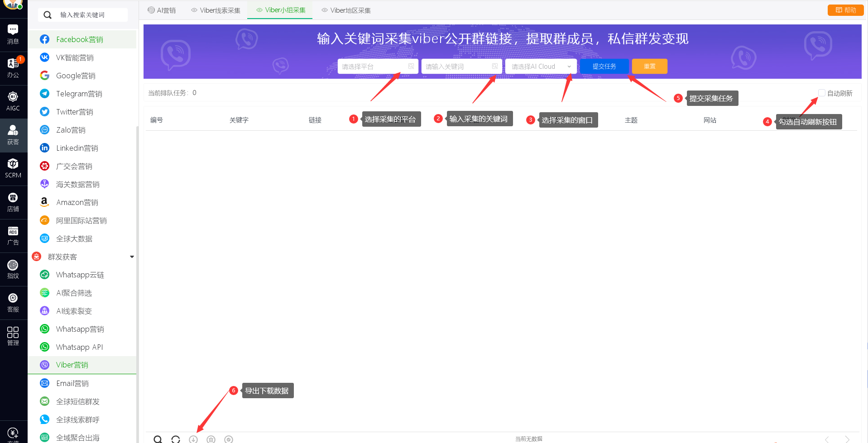868x443 pixels.
Task: Open 全球大数据 in the menu
Action: pyautogui.click(x=82, y=238)
